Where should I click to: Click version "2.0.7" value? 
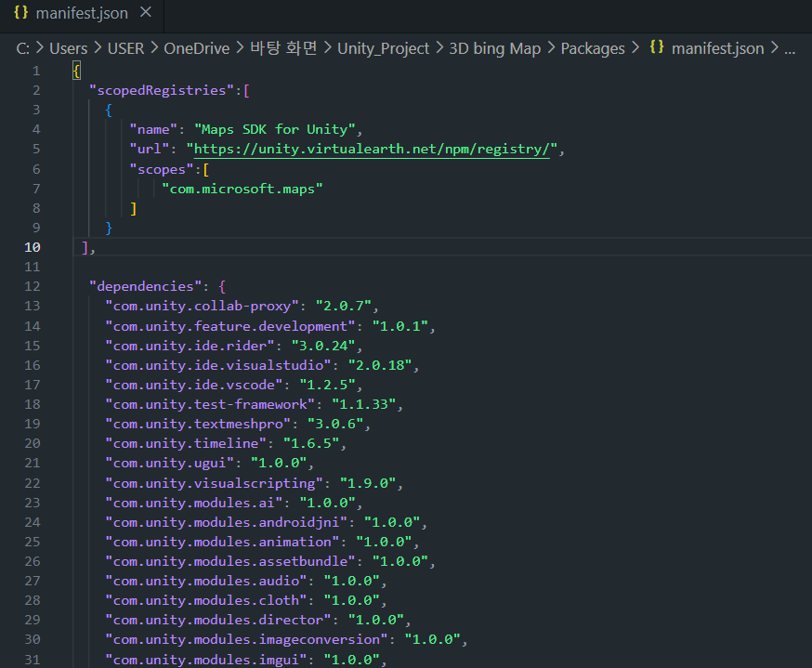[x=344, y=306]
